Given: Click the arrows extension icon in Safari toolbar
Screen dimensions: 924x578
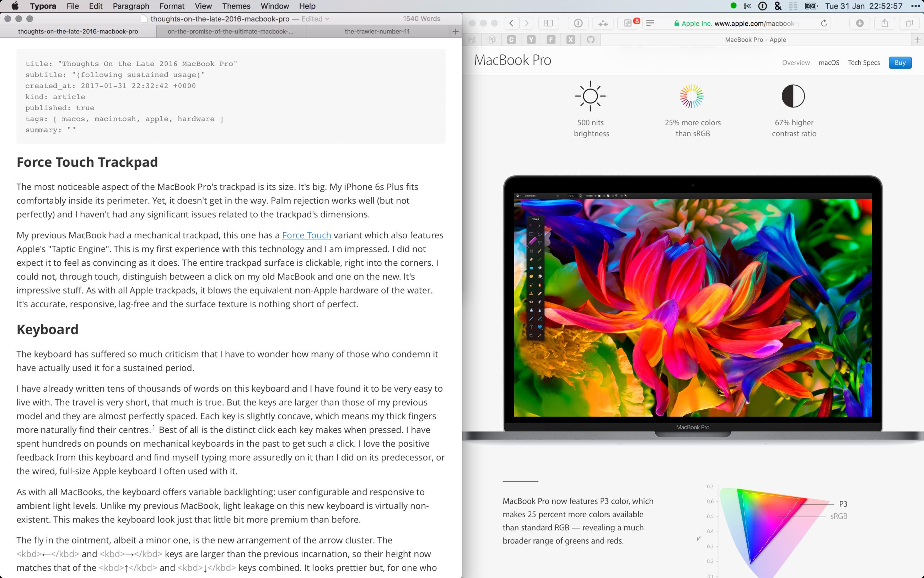Looking at the screenshot, I should point(603,23).
